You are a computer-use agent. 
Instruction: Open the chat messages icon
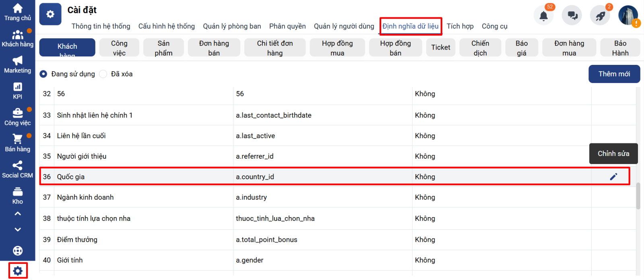(572, 16)
